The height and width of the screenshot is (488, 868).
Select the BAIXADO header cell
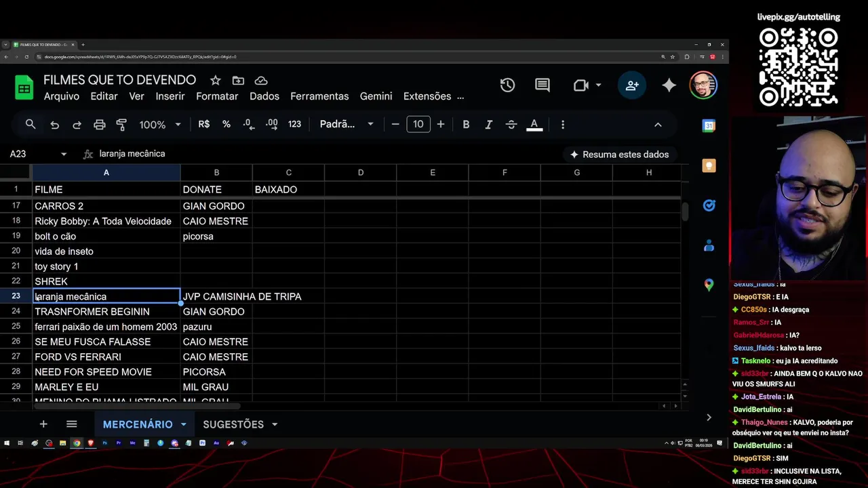(288, 189)
